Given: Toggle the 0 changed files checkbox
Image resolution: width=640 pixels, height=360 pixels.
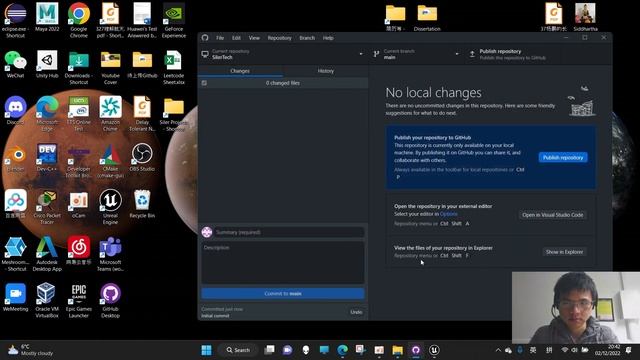Looking at the screenshot, I should pyautogui.click(x=204, y=83).
